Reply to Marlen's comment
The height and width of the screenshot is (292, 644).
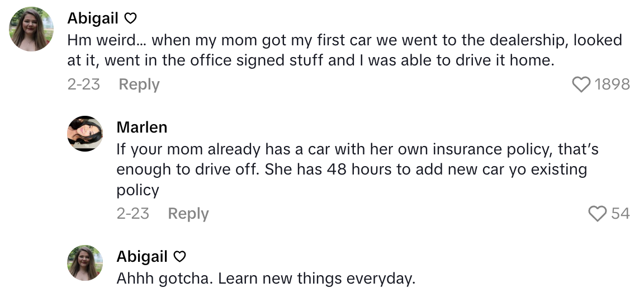(188, 213)
